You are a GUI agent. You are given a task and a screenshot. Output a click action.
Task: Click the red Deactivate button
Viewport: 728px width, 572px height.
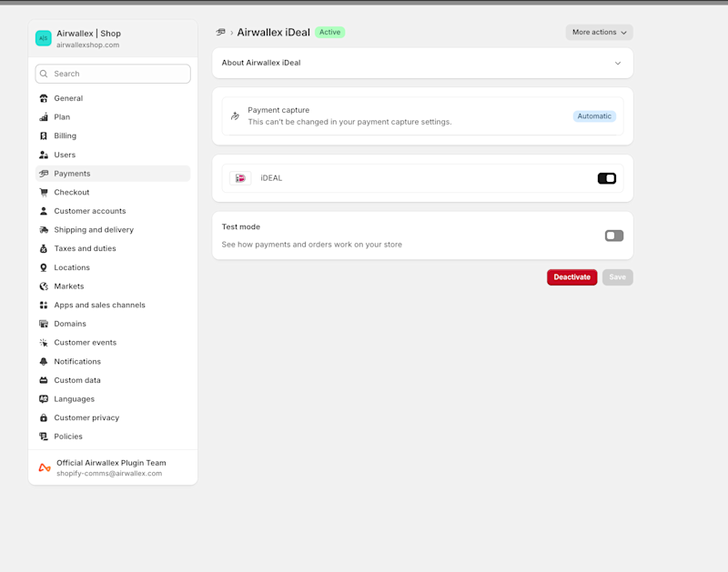(x=572, y=277)
